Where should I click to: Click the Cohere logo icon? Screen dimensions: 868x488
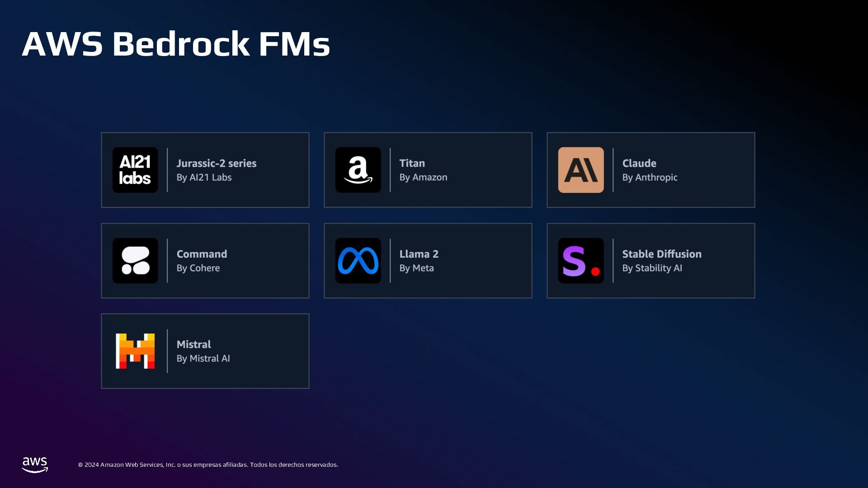tap(135, 261)
